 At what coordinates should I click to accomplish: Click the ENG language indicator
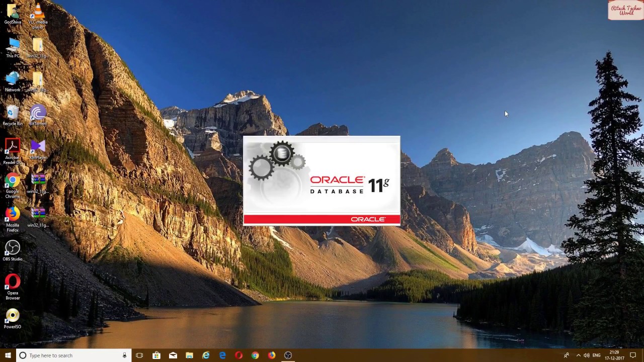(597, 355)
